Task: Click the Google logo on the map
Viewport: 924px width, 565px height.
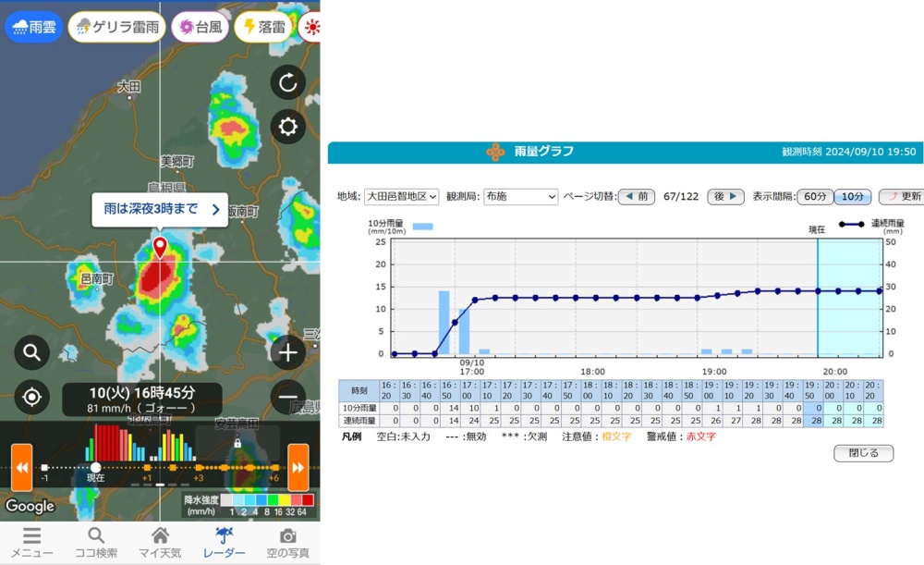Action: pyautogui.click(x=30, y=506)
